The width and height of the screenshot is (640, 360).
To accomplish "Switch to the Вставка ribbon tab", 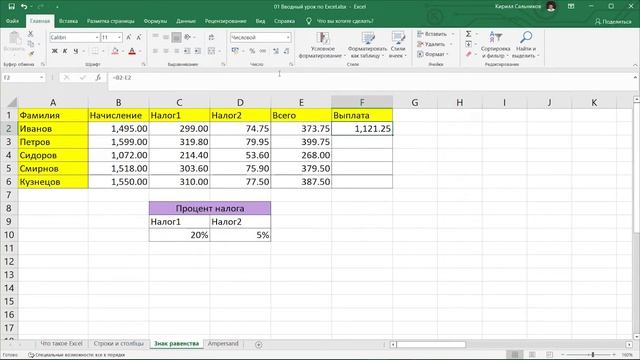I will tap(68, 21).
